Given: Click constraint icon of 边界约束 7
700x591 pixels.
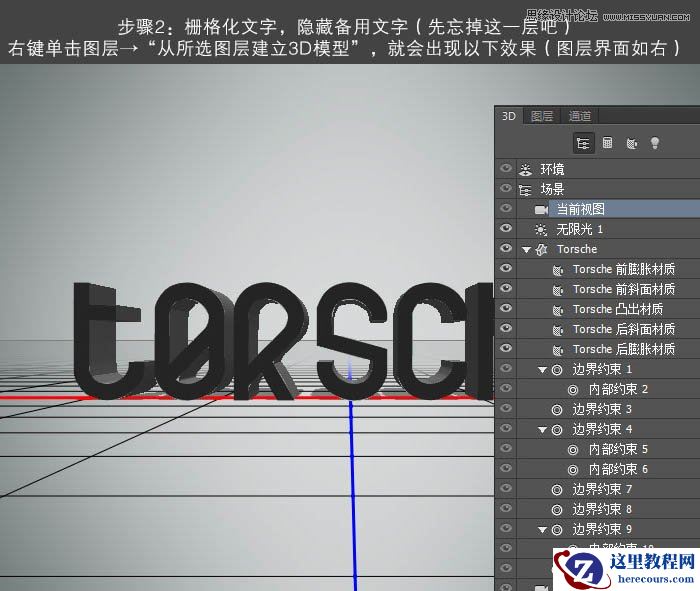Looking at the screenshot, I should pos(557,490).
